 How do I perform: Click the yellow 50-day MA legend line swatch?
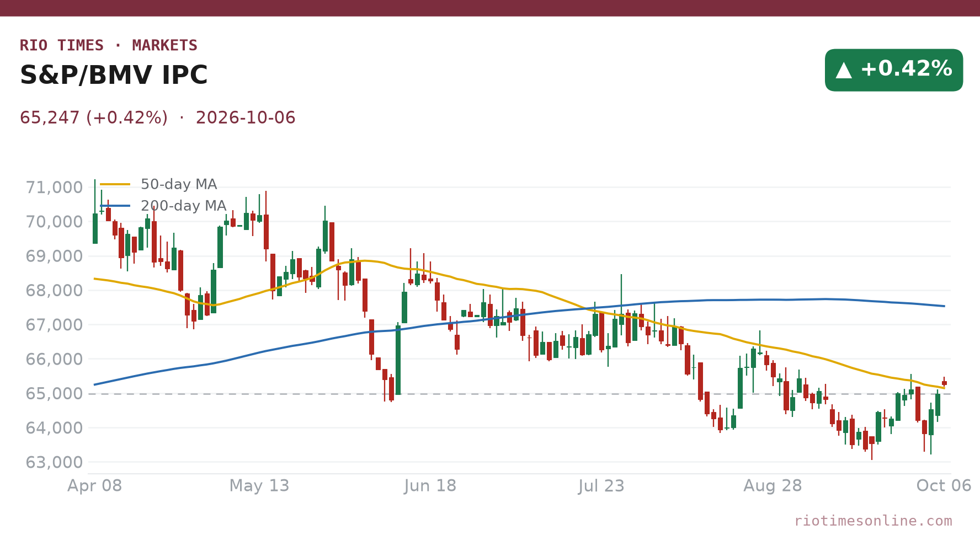point(115,184)
